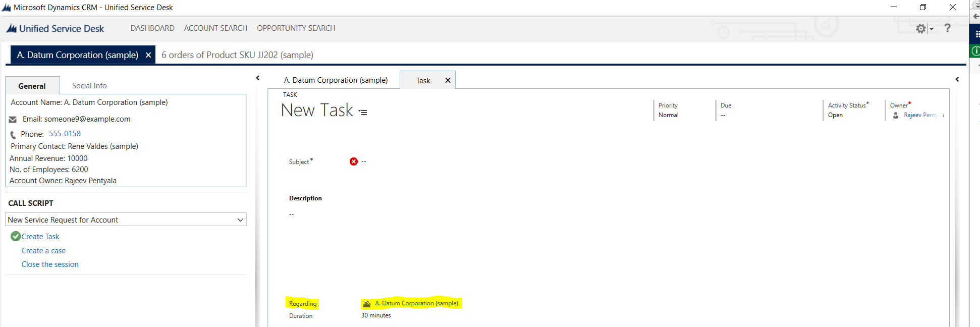Close the A. Datum Corporation session tab
The image size is (980, 327).
click(x=148, y=55)
